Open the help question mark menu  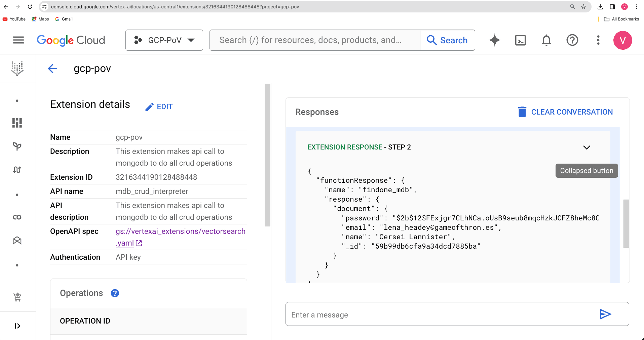point(572,40)
